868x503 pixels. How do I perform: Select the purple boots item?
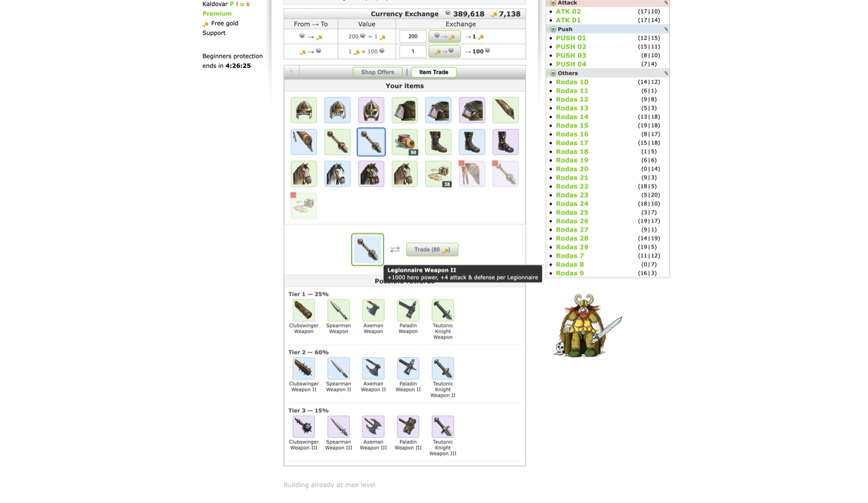(505, 142)
